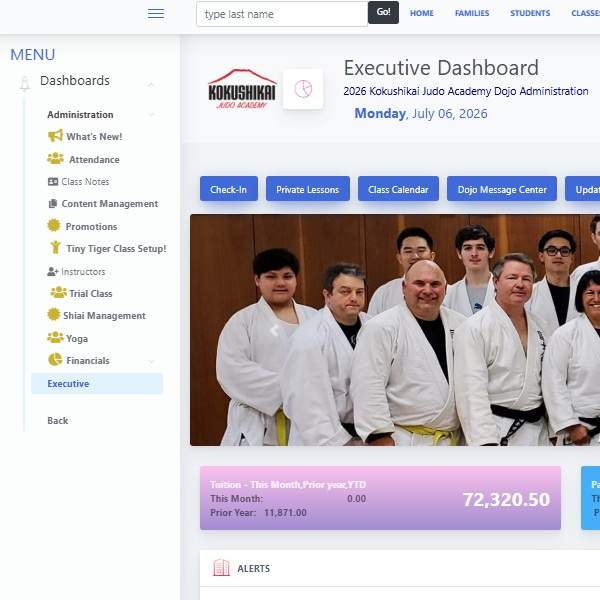
Task: Click the Private Lessons button
Action: coord(308,189)
